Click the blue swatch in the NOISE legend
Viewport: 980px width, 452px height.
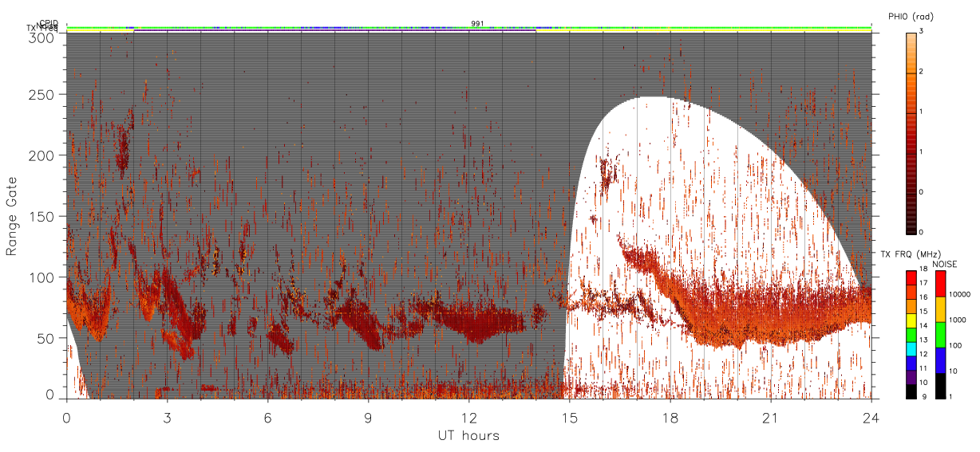click(x=940, y=360)
